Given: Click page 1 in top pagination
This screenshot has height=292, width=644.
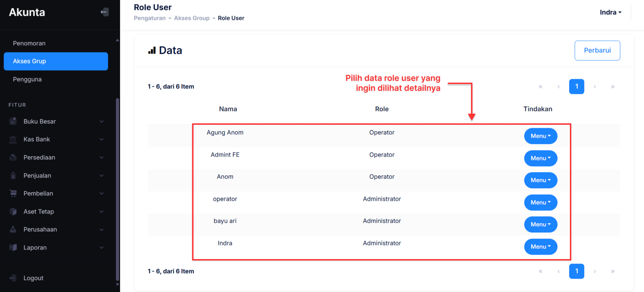Looking at the screenshot, I should click(576, 86).
